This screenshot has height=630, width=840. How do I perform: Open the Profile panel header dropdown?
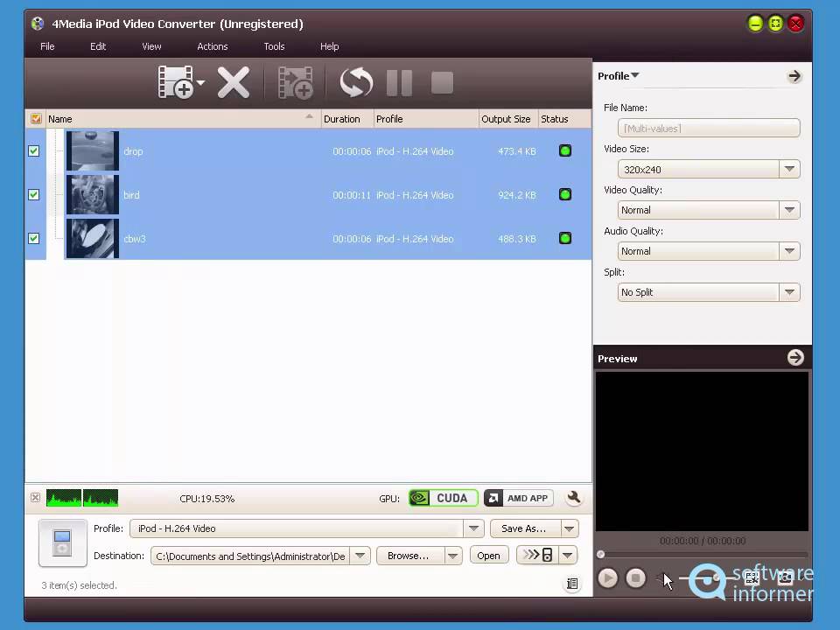pos(619,76)
